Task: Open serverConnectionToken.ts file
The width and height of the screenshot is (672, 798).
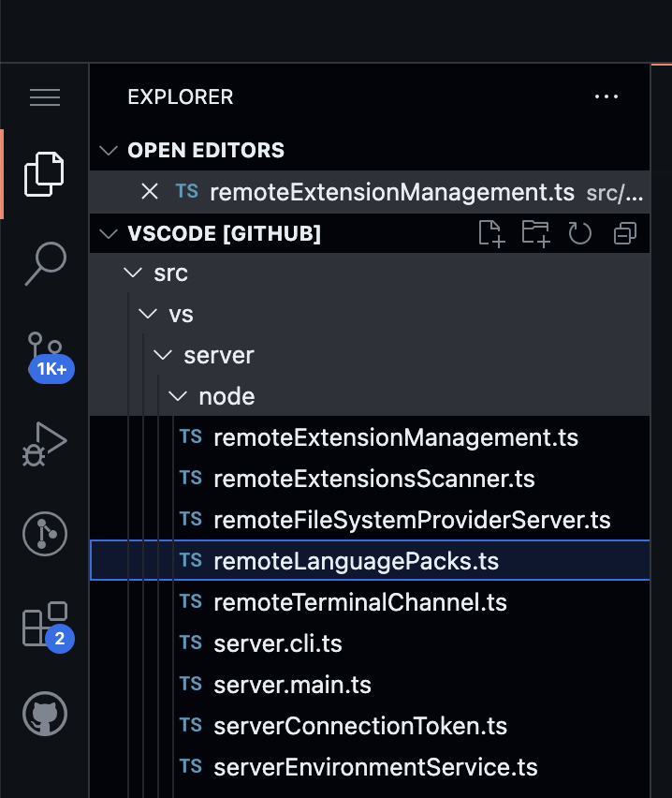Action: click(x=370, y=726)
